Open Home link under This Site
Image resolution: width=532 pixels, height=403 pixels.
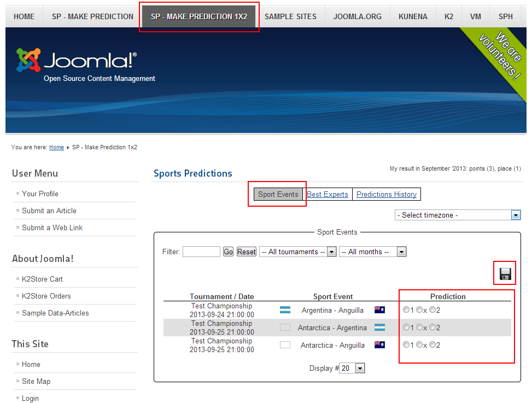[31, 364]
